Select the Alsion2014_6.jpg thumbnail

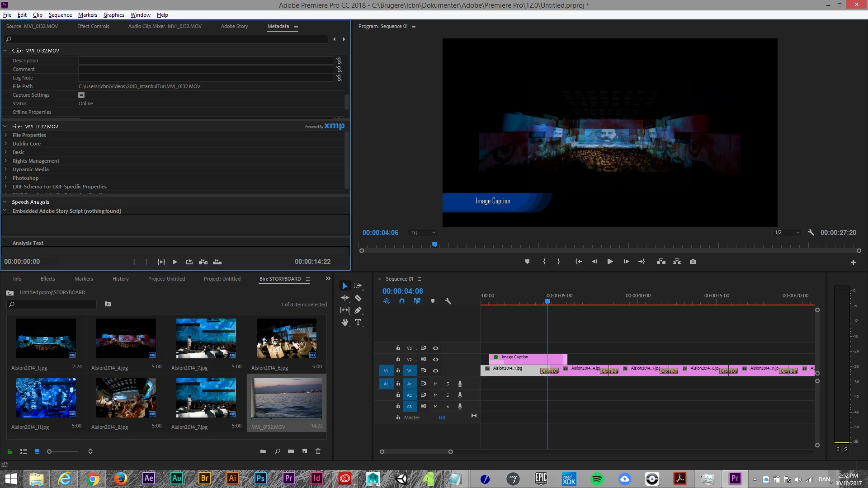287,338
